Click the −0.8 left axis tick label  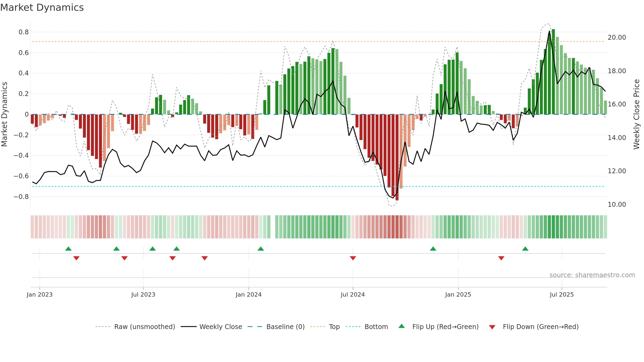[x=21, y=197]
